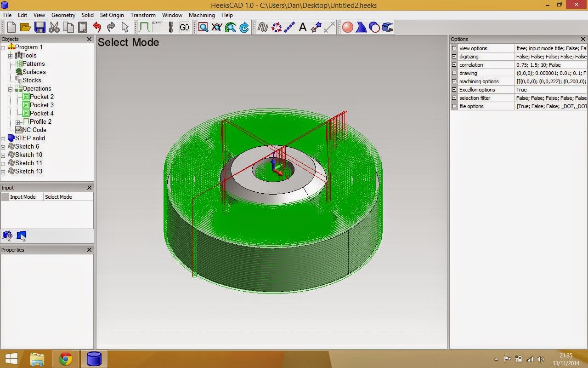Image resolution: width=588 pixels, height=368 pixels.
Task: Expand the Sketch 10 node
Action: [3, 155]
